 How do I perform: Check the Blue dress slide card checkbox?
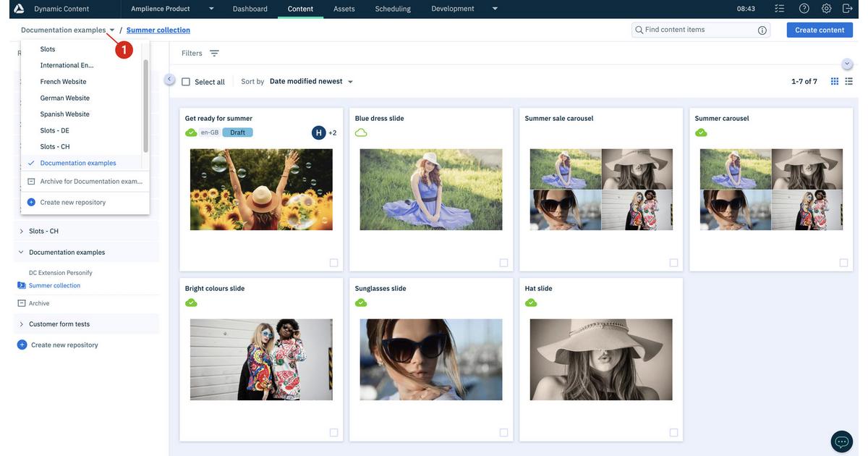coord(503,263)
